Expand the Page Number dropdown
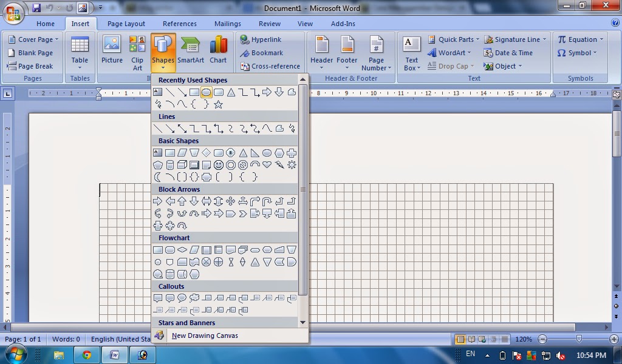 tap(376, 53)
